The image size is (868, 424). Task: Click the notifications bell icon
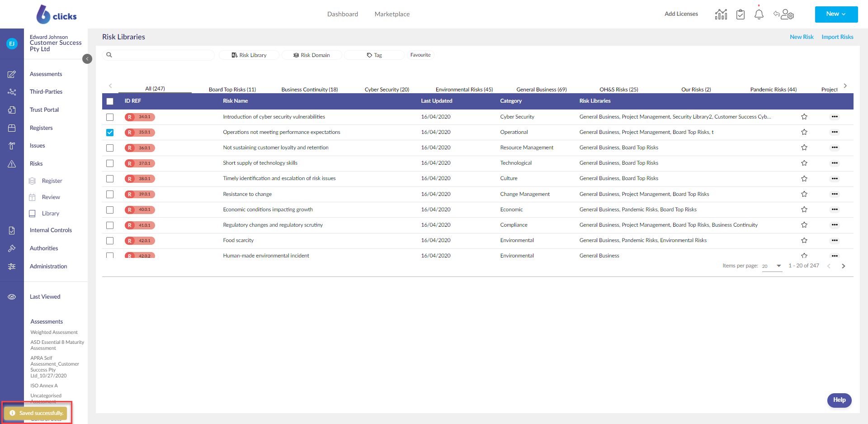759,14
